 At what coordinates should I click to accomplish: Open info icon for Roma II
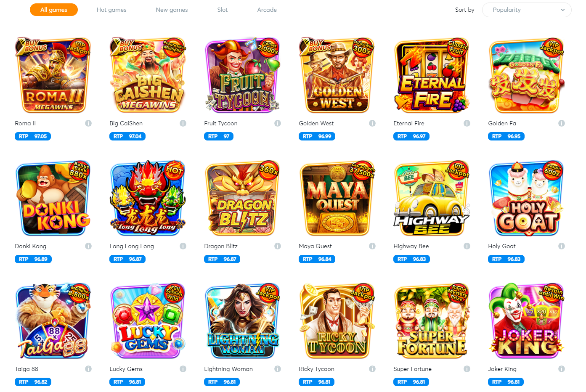88,123
